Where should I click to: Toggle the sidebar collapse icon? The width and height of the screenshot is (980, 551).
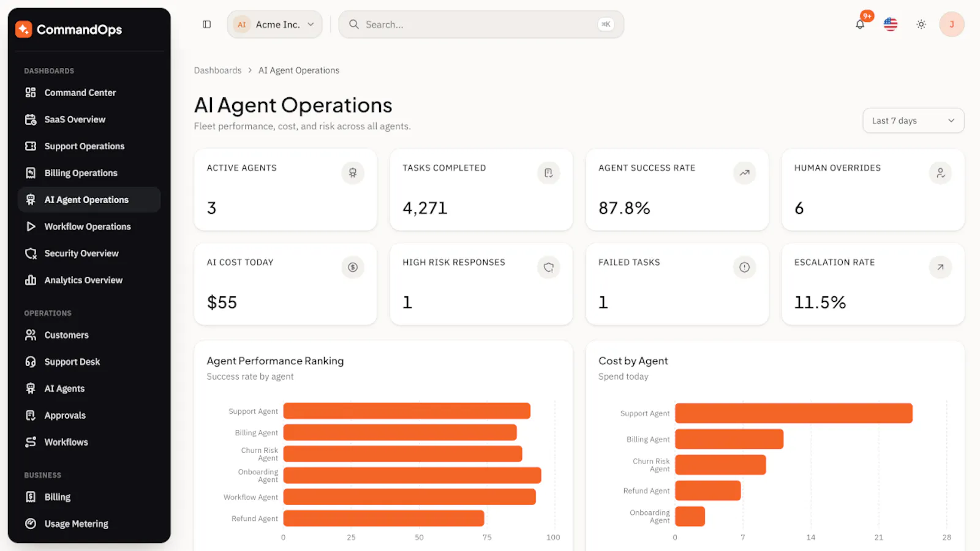point(207,24)
